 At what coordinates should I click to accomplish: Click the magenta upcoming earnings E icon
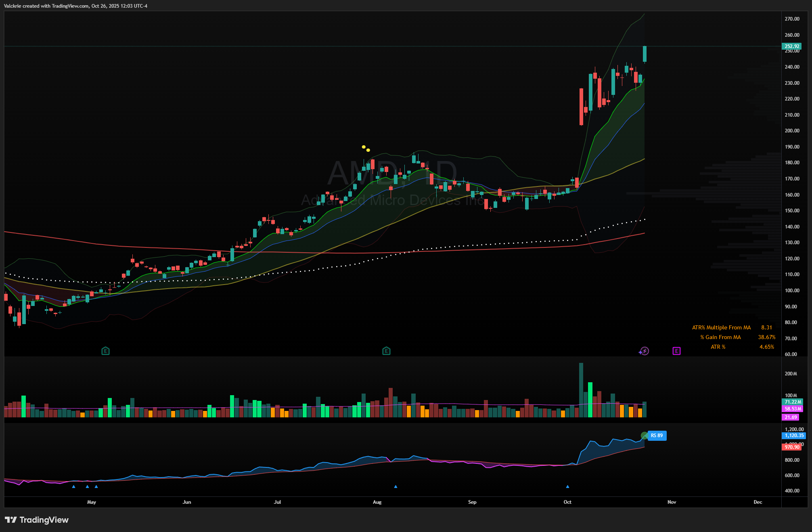(x=676, y=351)
